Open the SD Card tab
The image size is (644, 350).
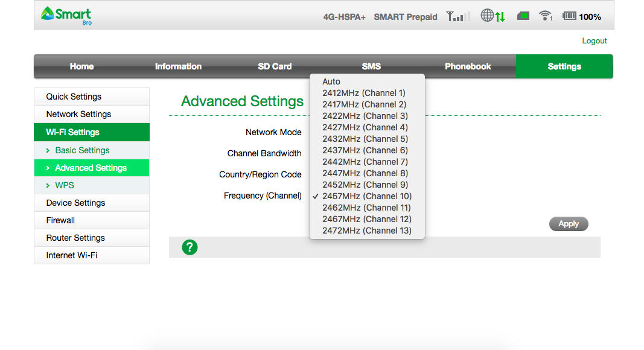tap(275, 66)
